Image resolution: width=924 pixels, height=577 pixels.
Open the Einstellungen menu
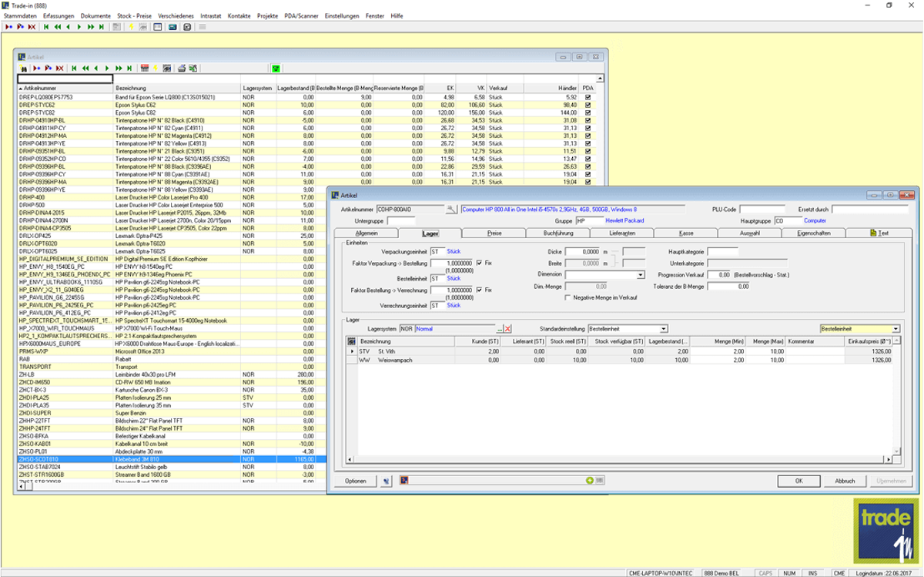point(342,15)
